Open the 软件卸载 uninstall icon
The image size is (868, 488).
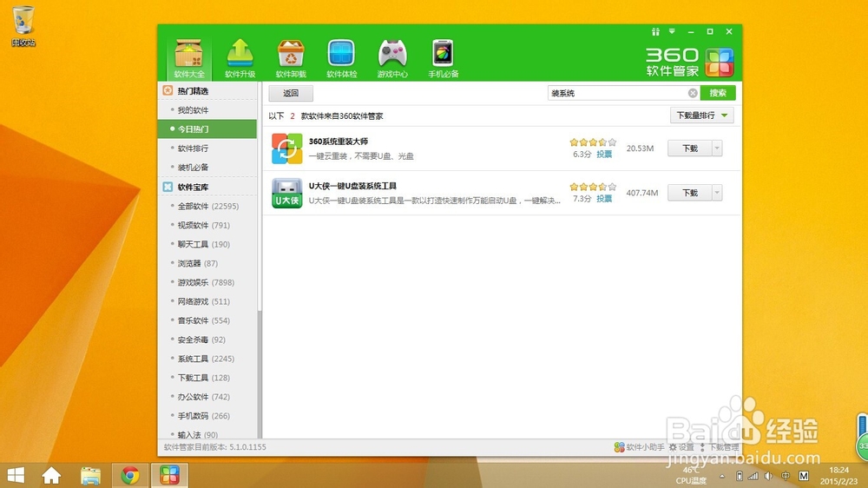(291, 58)
